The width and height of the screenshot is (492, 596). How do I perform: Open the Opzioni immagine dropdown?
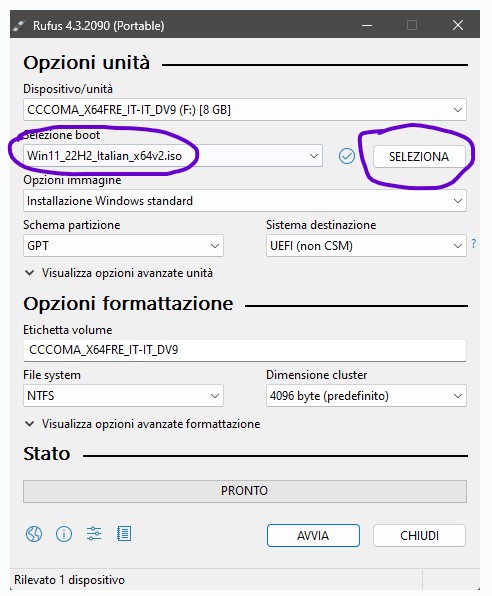[245, 201]
